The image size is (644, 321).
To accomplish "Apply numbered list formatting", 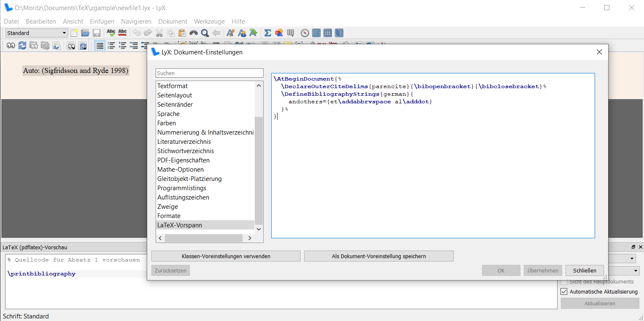I will 111,46.
